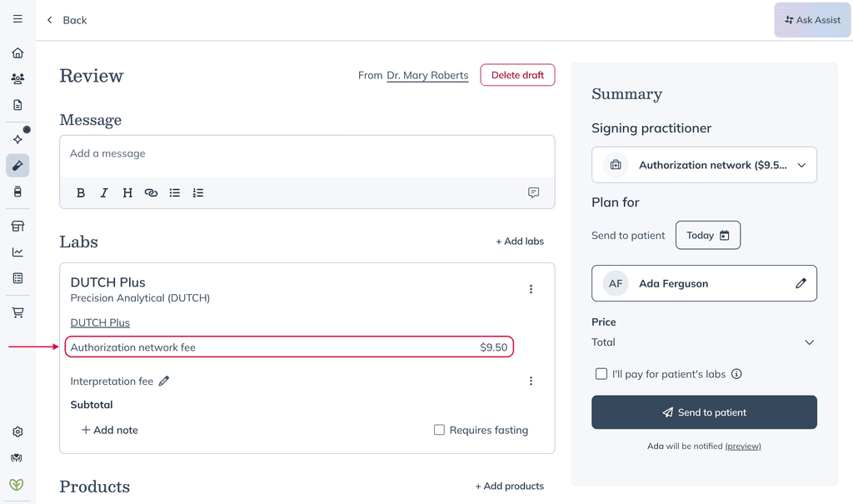Screen dimensions: 853x504
Task: Insert a numbered list in the message
Action: [198, 192]
